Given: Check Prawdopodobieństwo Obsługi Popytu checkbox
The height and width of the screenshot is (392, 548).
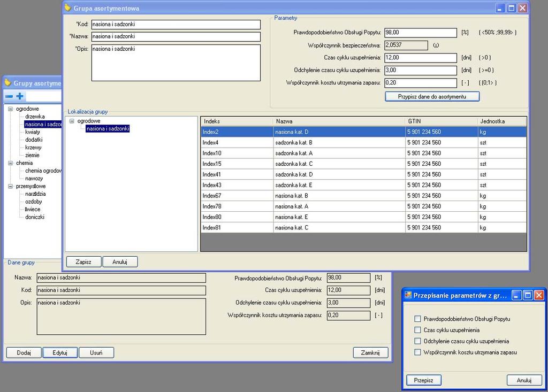Looking at the screenshot, I should [x=417, y=319].
